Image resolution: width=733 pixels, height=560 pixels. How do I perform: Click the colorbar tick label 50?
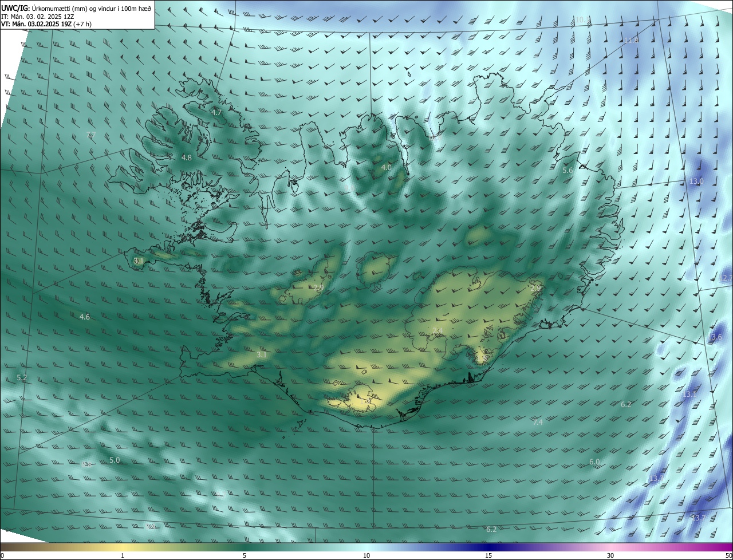[x=728, y=555]
